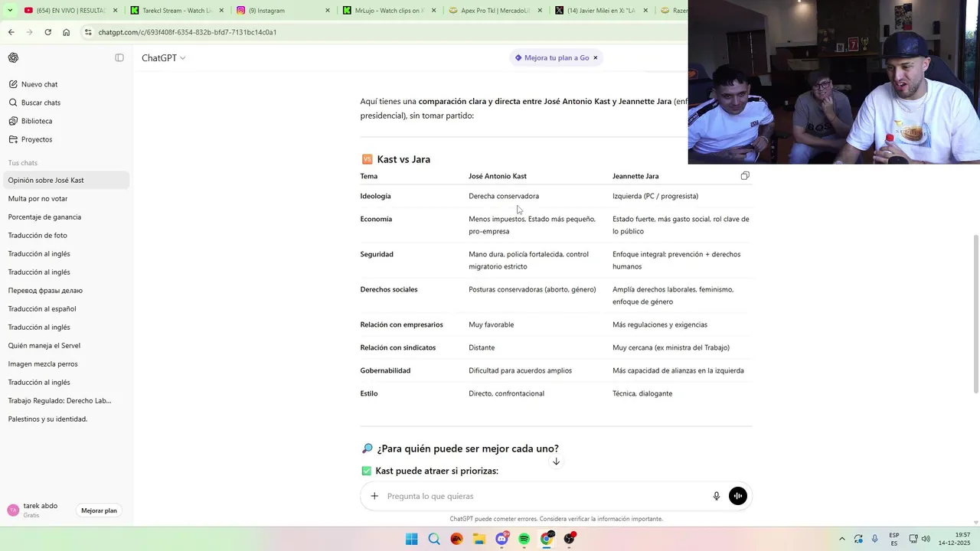Image resolution: width=980 pixels, height=551 pixels.
Task: Go forward in browser history
Action: (29, 32)
